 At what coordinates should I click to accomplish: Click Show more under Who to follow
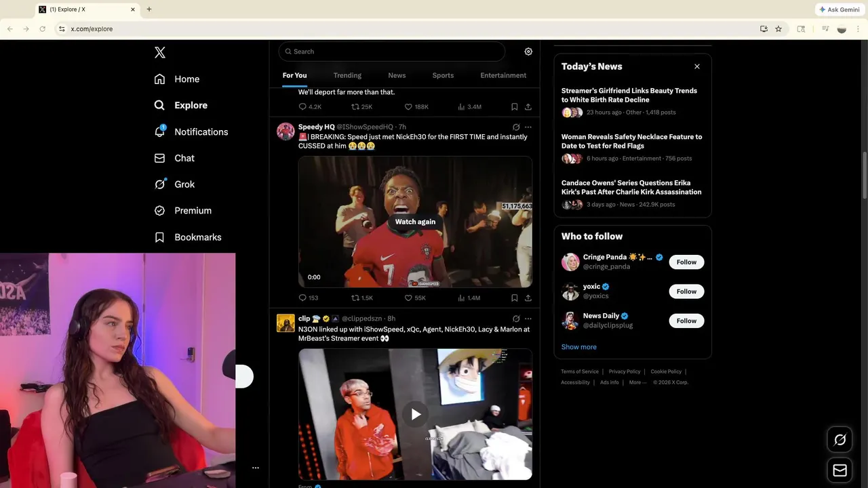(579, 347)
